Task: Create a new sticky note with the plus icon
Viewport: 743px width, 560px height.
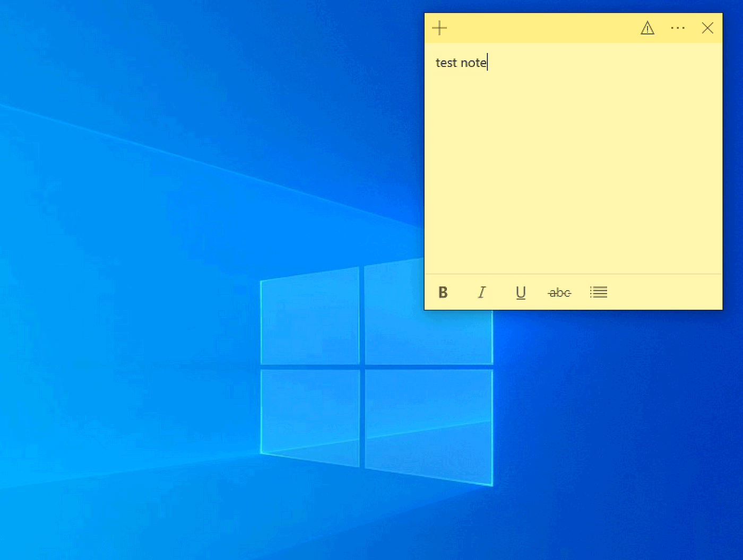Action: 439,28
